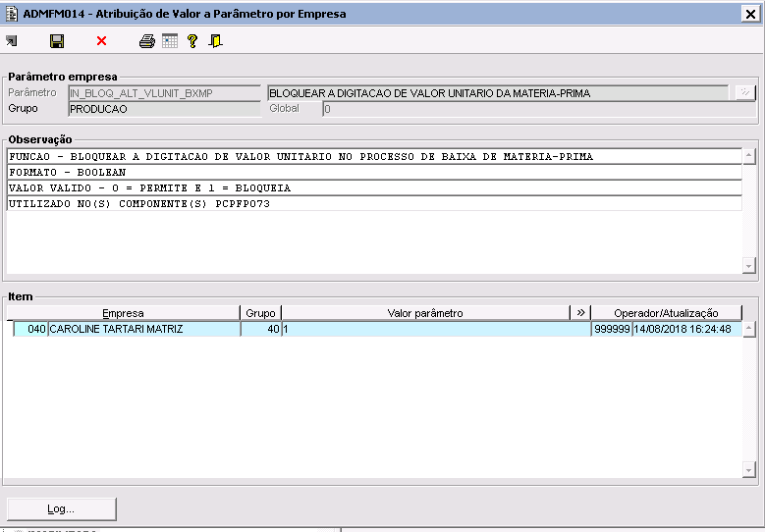
Task: Click the Empresa column header
Action: coord(123,313)
